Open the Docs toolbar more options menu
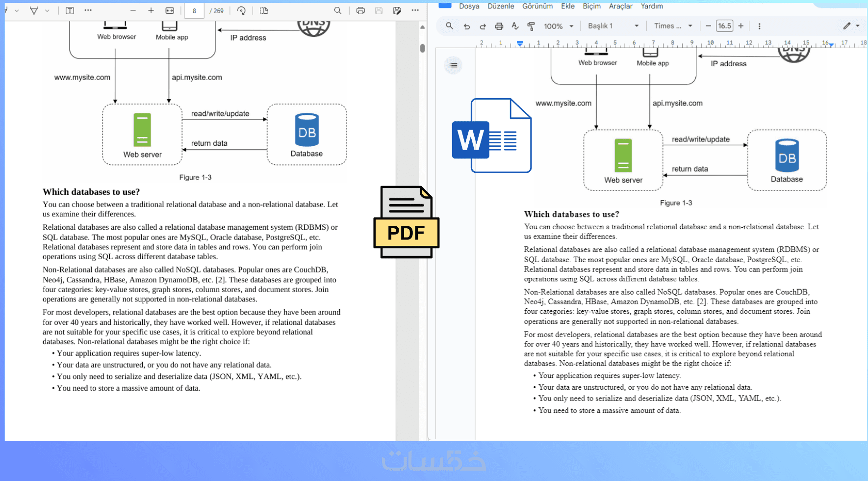Screen dimensions: 868x481 point(759,26)
